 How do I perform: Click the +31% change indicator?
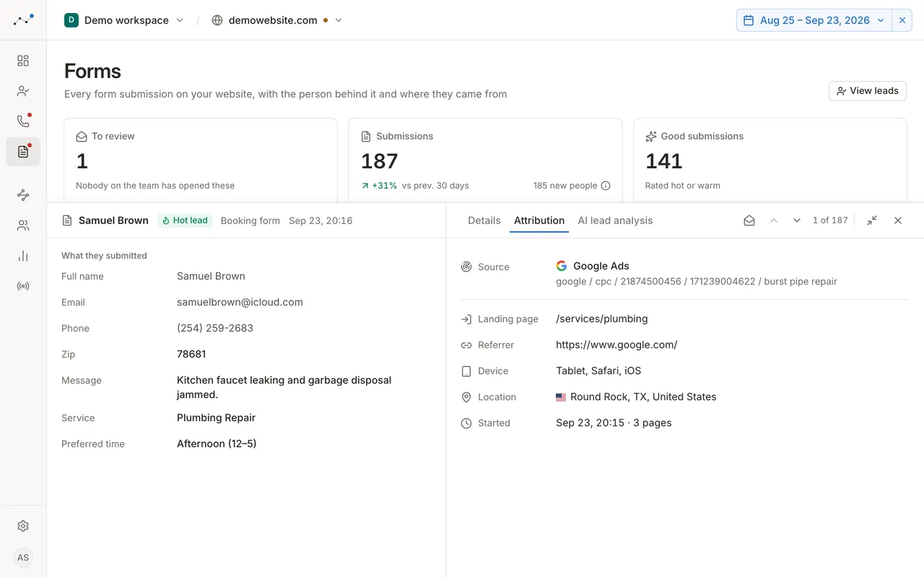380,186
